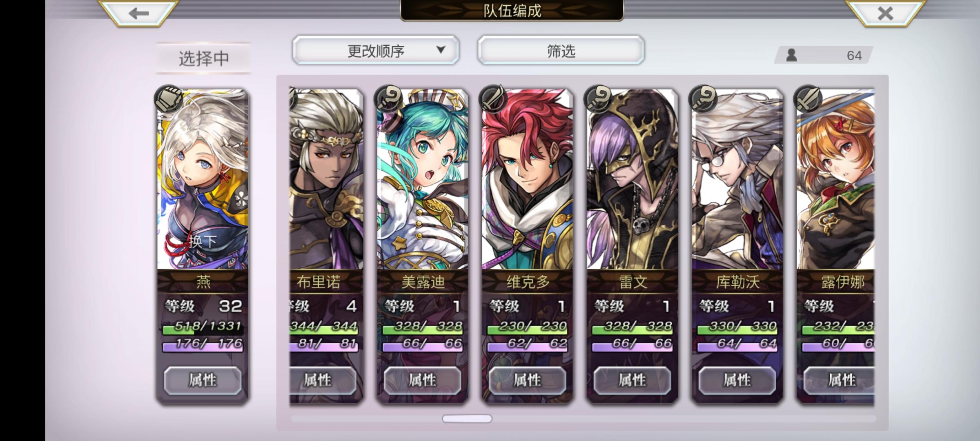Show 属性 of 雷文

pos(632,380)
